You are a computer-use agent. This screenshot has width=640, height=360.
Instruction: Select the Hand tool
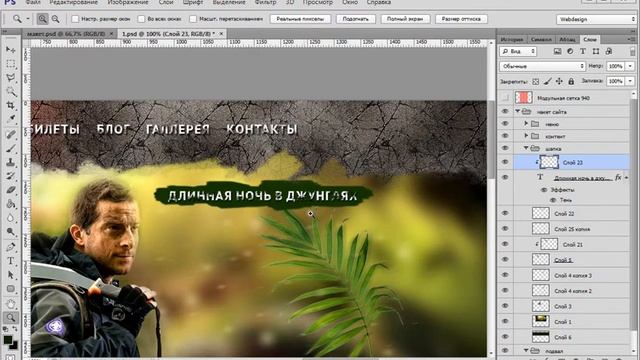coord(11,304)
